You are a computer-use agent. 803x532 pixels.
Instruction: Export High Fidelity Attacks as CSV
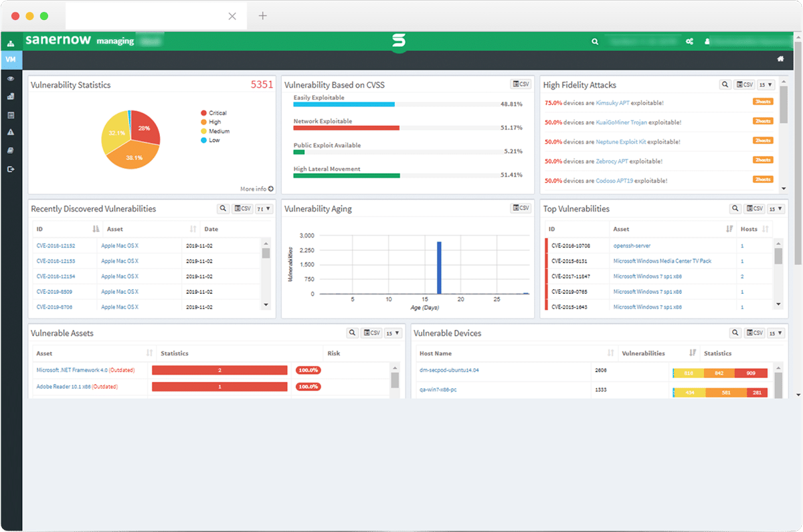743,84
